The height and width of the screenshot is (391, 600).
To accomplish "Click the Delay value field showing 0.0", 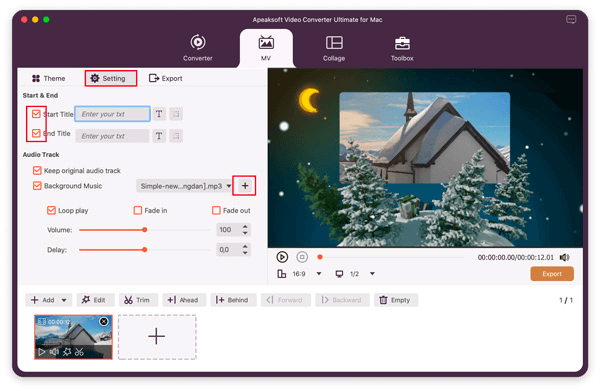I will point(228,250).
